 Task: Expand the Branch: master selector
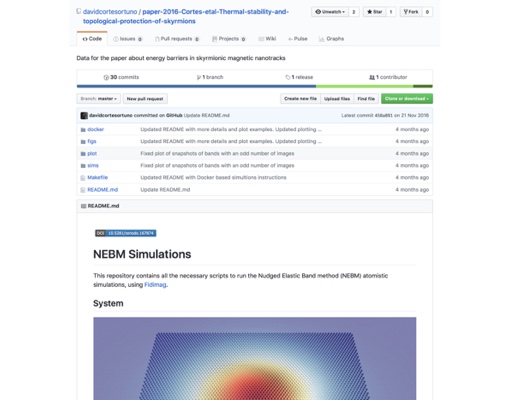coord(98,99)
